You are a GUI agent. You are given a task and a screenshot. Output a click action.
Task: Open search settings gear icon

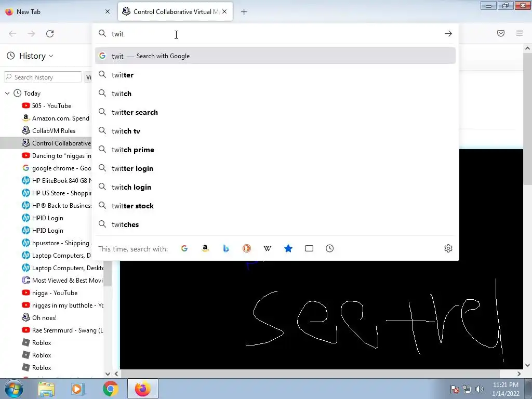coord(448,249)
